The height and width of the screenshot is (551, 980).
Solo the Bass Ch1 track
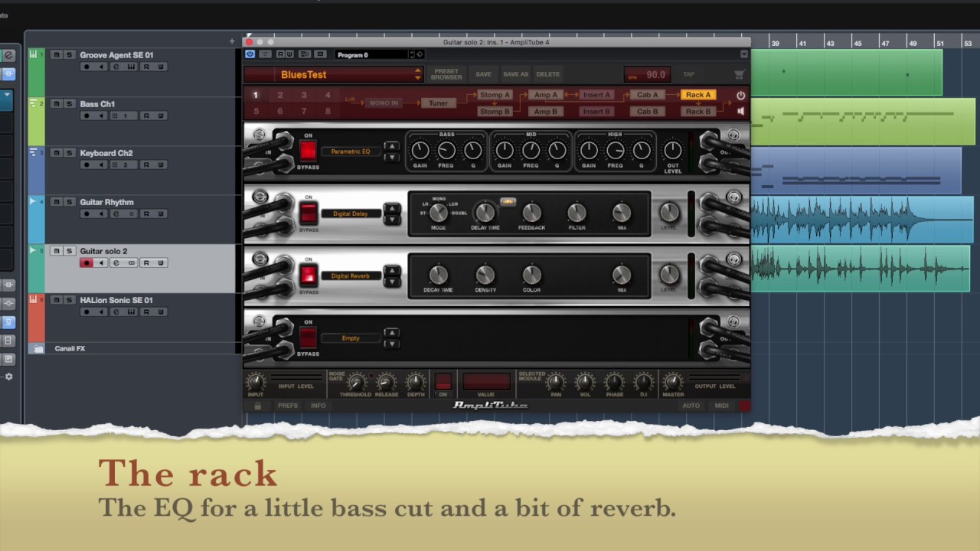click(x=69, y=104)
